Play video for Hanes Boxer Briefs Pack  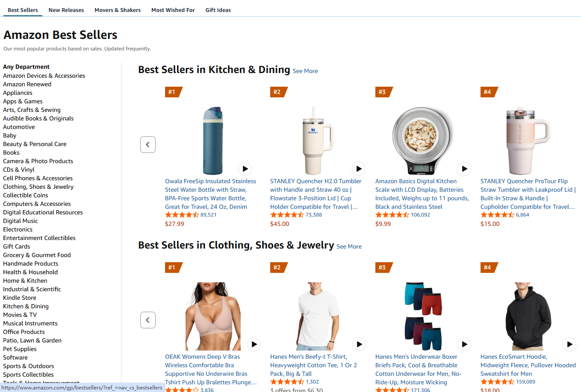[x=464, y=344]
